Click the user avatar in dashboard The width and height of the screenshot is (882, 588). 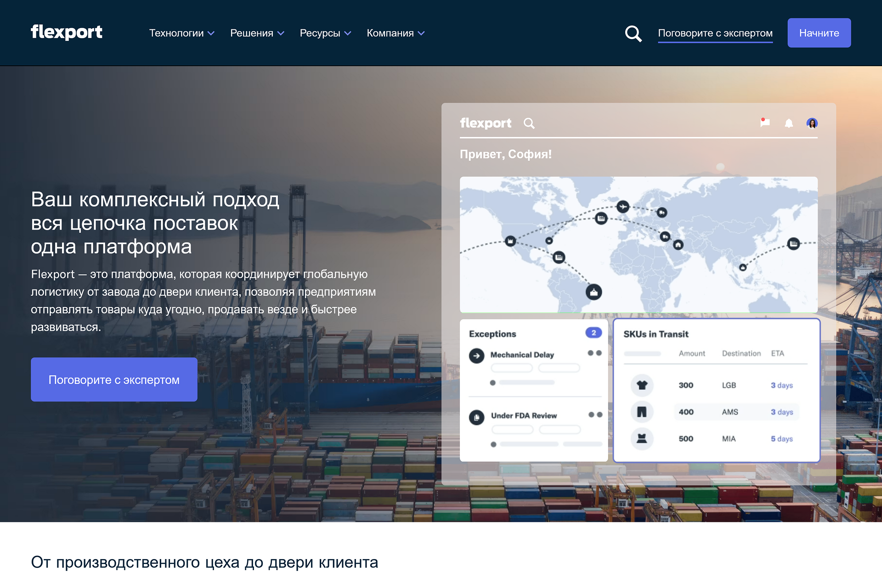pyautogui.click(x=812, y=123)
